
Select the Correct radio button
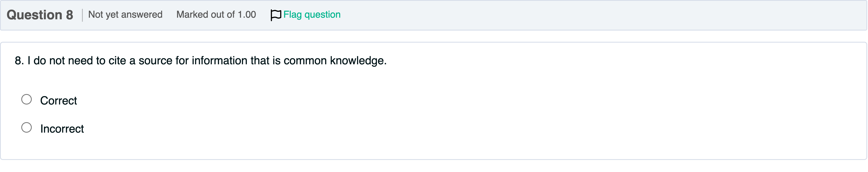click(x=27, y=99)
